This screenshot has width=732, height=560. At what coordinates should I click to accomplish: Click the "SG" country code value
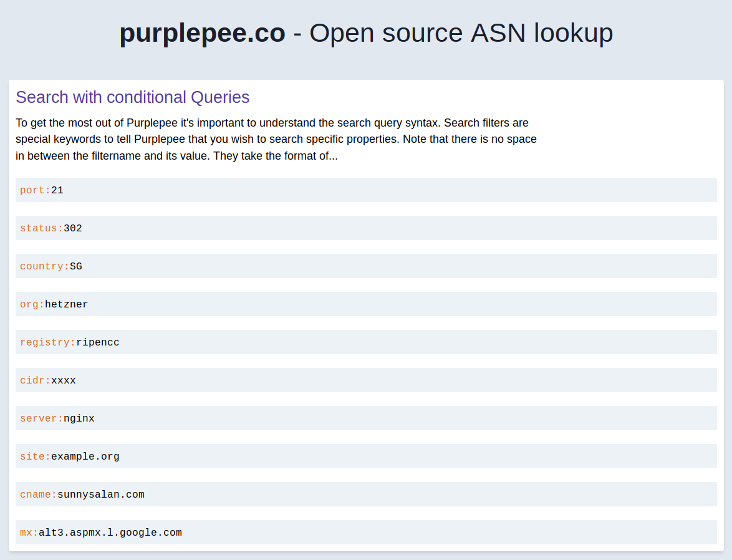coord(76,266)
